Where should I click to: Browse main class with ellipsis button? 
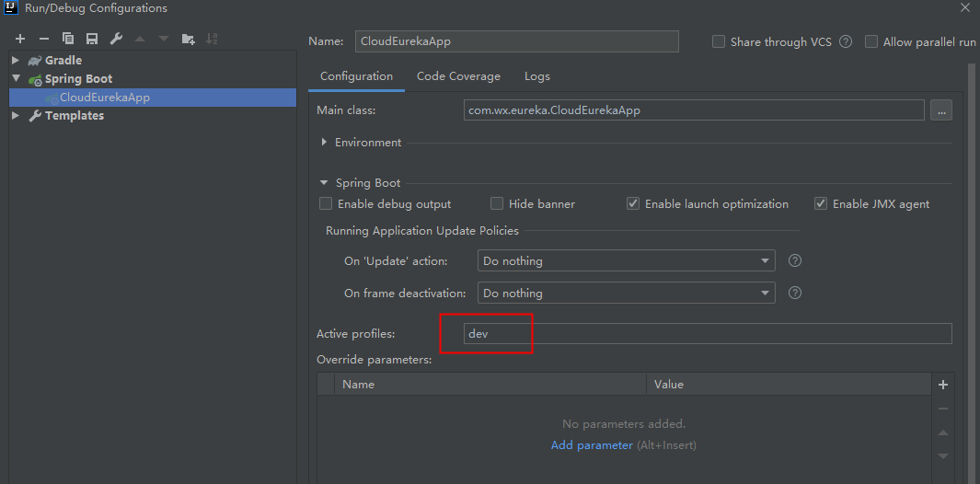click(x=941, y=110)
